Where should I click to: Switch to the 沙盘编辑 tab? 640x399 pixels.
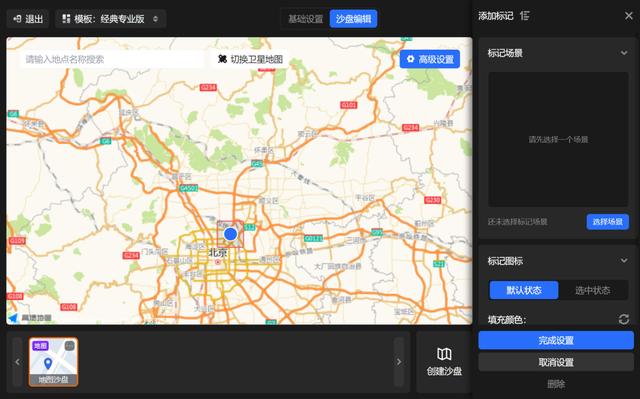pyautogui.click(x=353, y=19)
